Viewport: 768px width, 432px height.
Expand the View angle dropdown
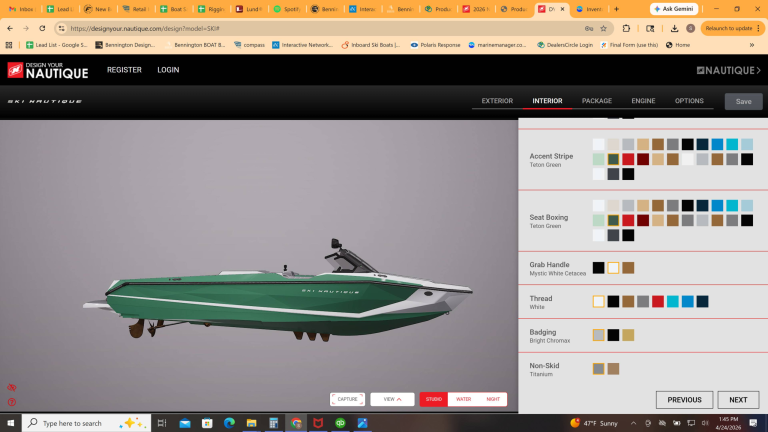392,399
